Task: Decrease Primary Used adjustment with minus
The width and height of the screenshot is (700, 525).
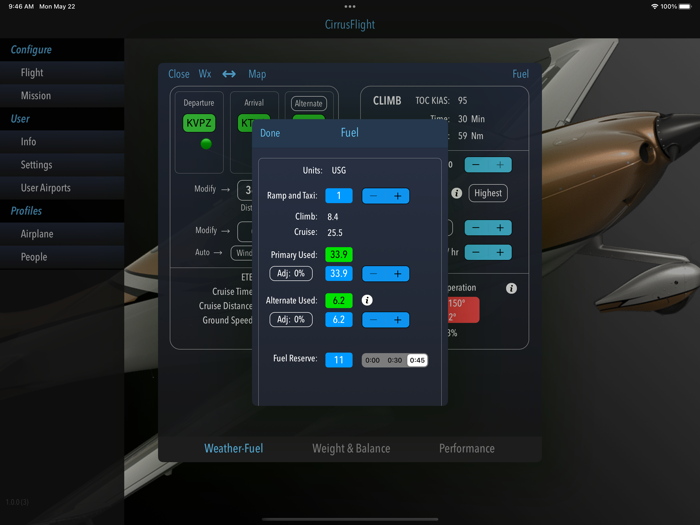Action: (x=374, y=274)
